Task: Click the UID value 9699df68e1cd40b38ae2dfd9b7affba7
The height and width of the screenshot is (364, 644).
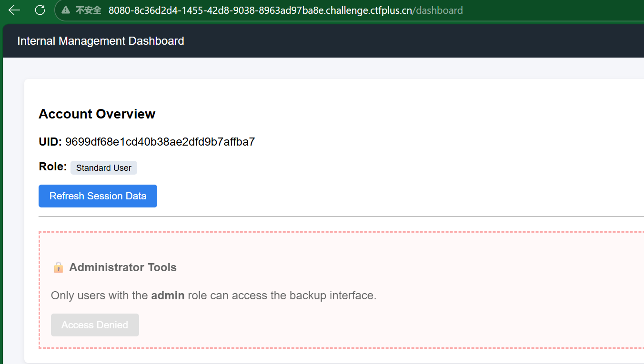Action: pos(160,142)
